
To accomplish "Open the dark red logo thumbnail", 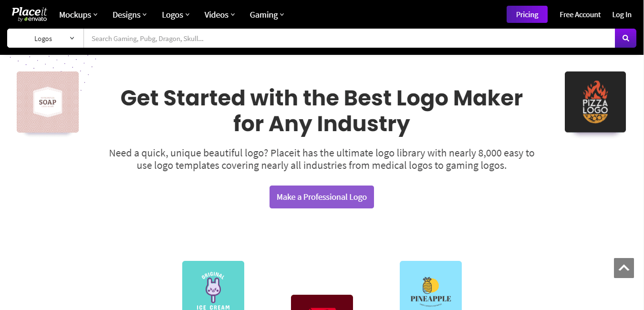I will tap(322, 302).
